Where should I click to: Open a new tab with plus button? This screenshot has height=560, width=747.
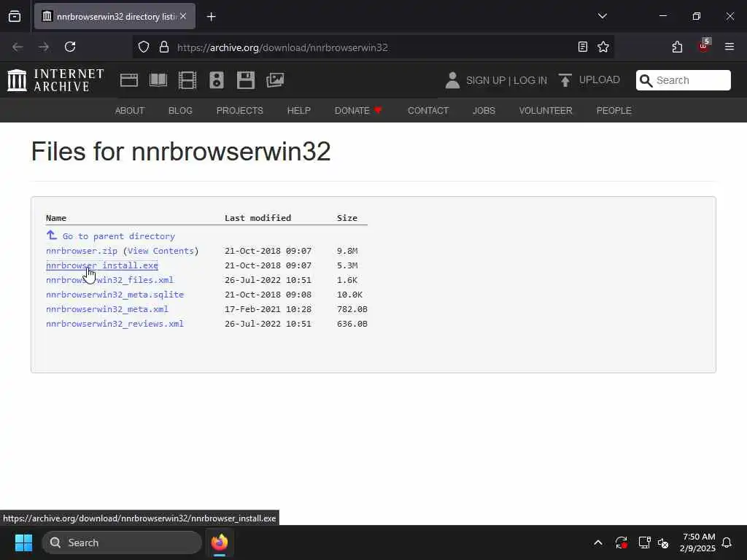212,17
